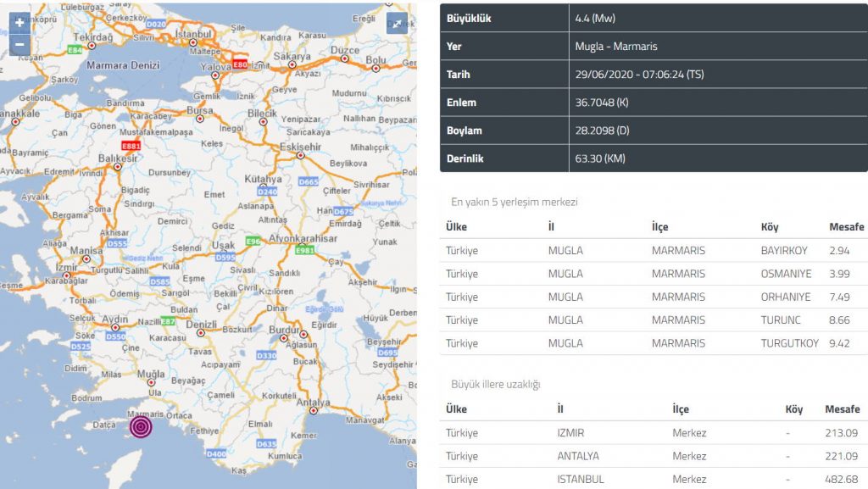Click the purple earthquake epicenter marker
This screenshot has height=489, width=868.
coord(142,425)
